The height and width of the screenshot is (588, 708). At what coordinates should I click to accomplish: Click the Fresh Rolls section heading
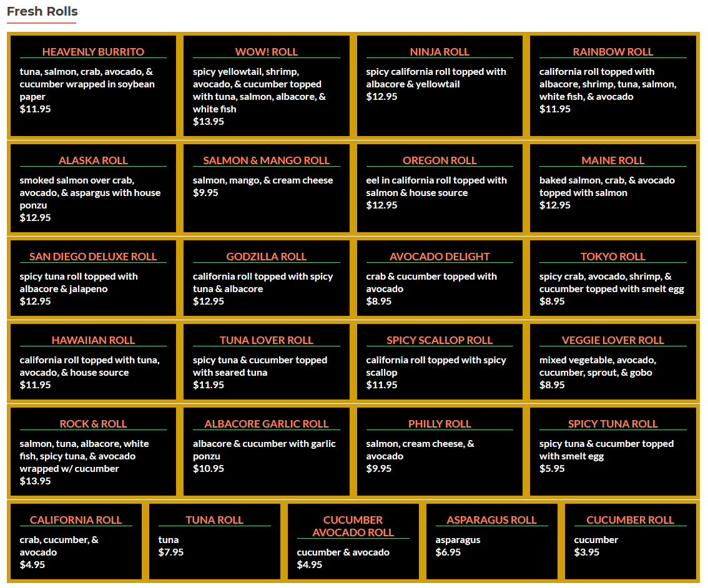(x=42, y=11)
